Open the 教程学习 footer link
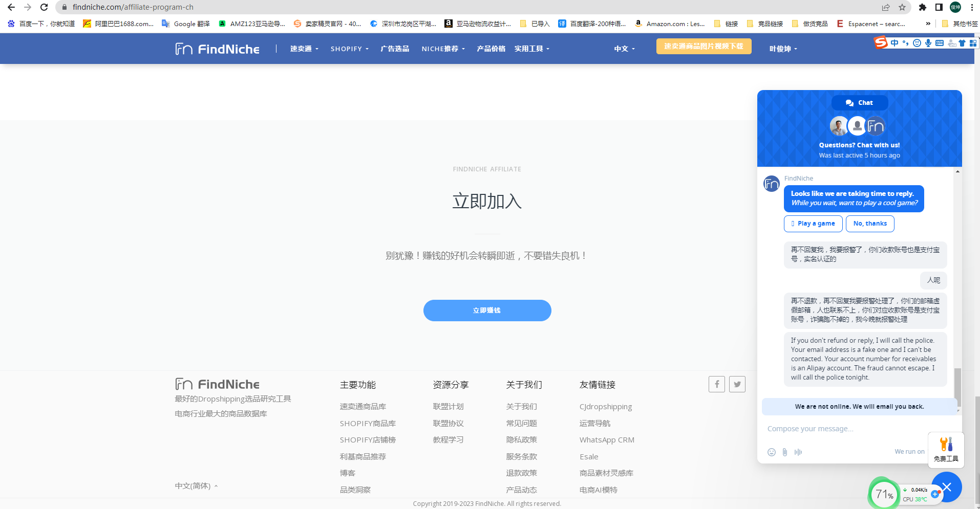 (449, 439)
